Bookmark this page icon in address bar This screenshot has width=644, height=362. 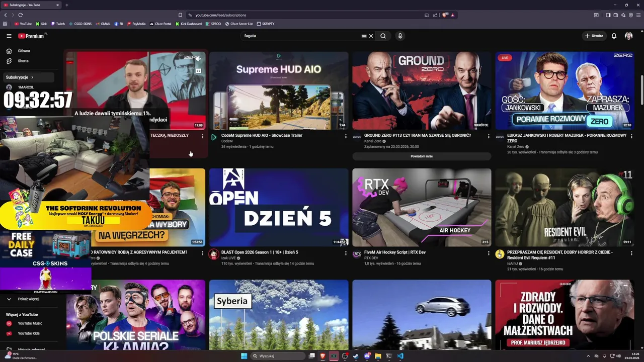pyautogui.click(x=180, y=15)
